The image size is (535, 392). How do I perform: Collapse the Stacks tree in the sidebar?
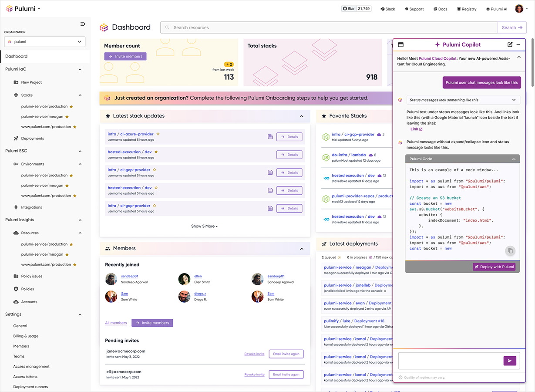[80, 95]
